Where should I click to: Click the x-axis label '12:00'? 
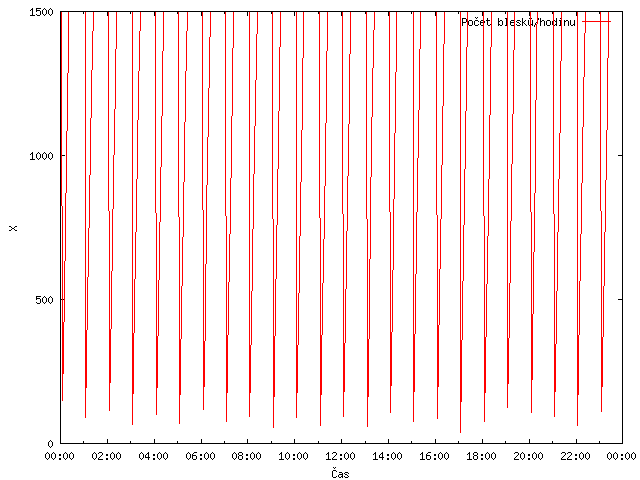[340, 456]
